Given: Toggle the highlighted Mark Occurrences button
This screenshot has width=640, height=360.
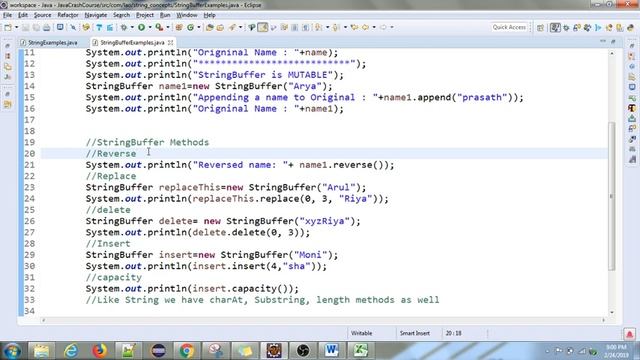Looking at the screenshot, I should tap(263, 27).
